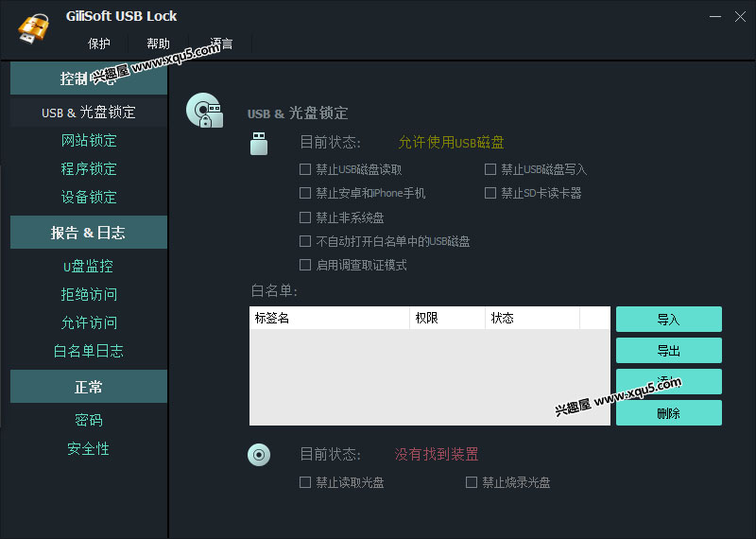Open 安全性 settings
756x539 pixels.
88,449
